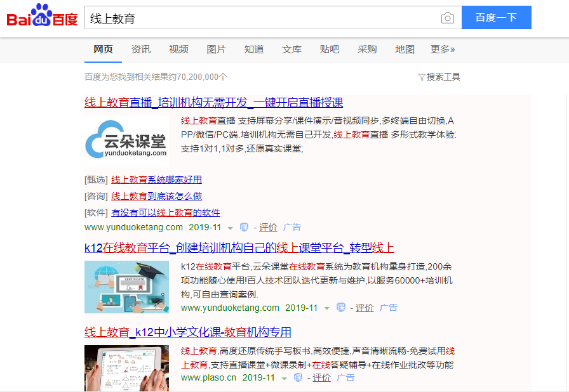Open the Baidu logo homepage
569x392 pixels.
click(x=42, y=16)
